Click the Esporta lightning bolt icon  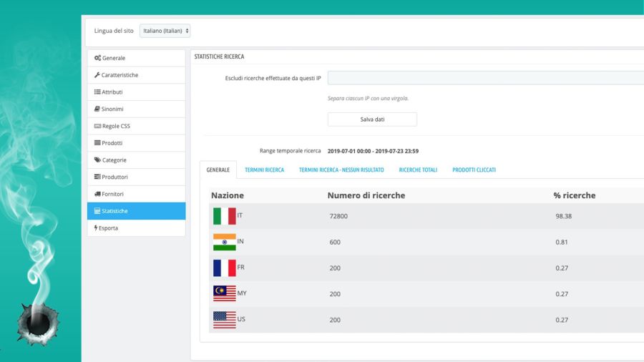[97, 228]
